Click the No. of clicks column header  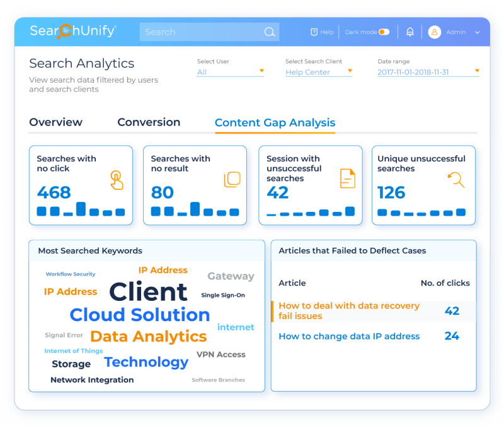[445, 283]
